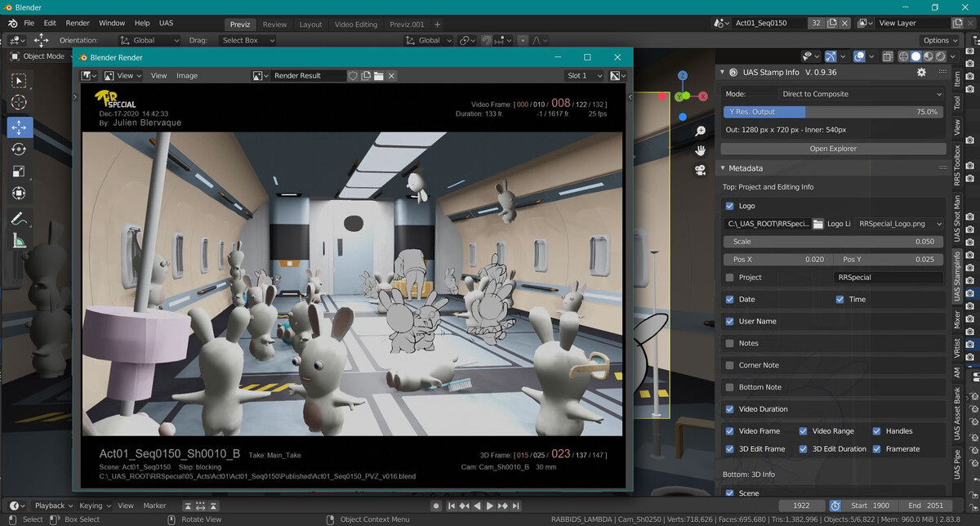Viewport: 980px width, 526px height.
Task: Open UAS Stamp Info settings gear
Action: tap(921, 73)
